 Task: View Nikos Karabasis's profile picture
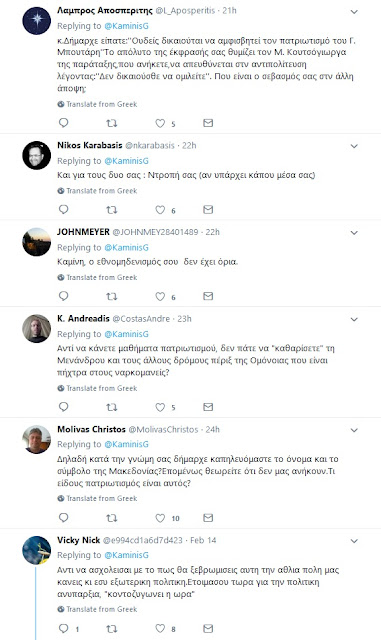click(x=36, y=155)
